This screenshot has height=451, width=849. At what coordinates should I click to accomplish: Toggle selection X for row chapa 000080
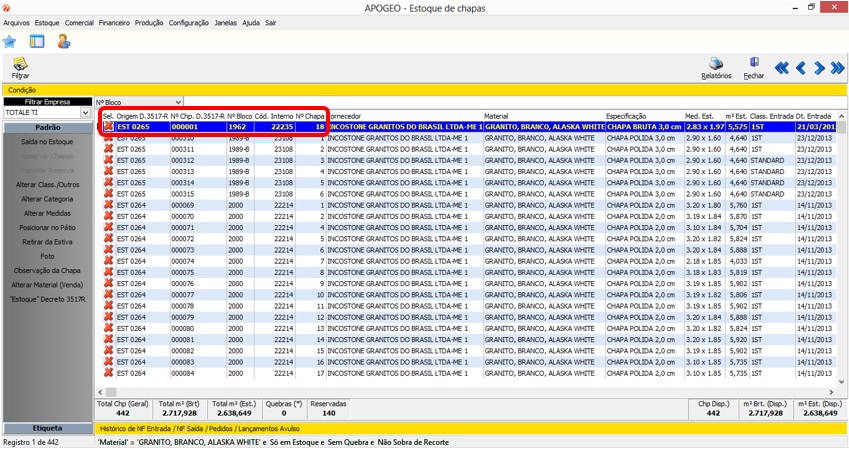[108, 328]
